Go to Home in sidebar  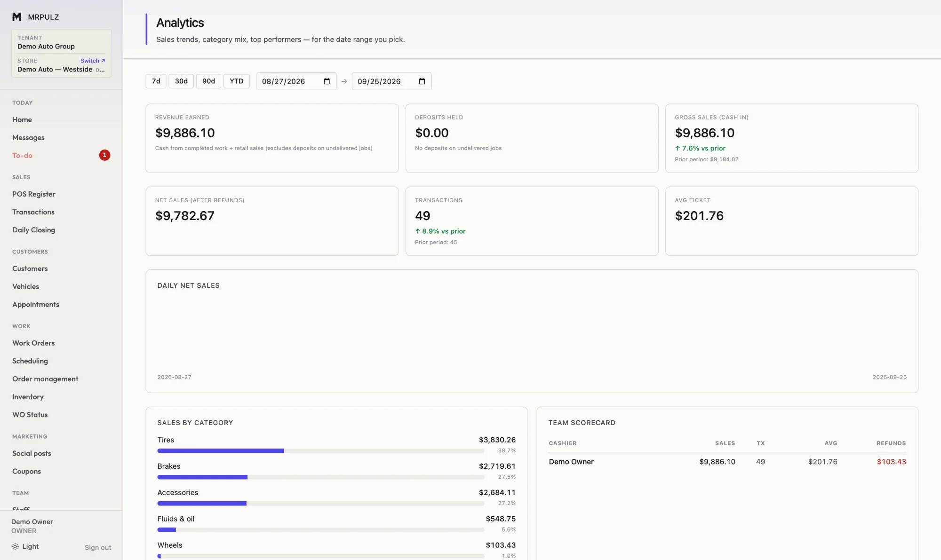22,119
